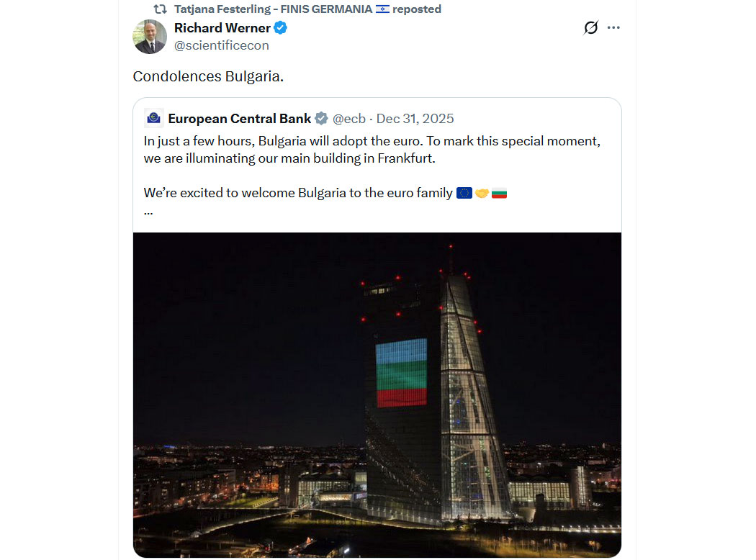Click Richard Werner's profile avatar
The width and height of the screenshot is (756, 560).
(x=150, y=37)
